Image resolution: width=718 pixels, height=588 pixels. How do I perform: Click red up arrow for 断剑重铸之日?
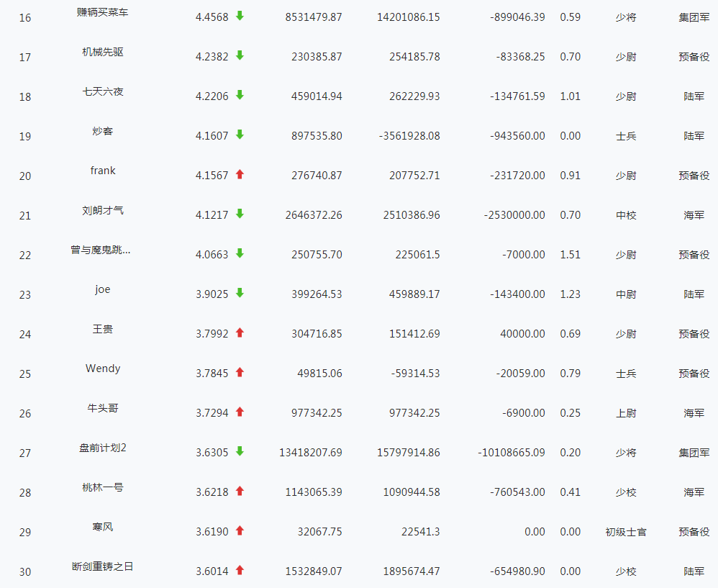point(240,570)
